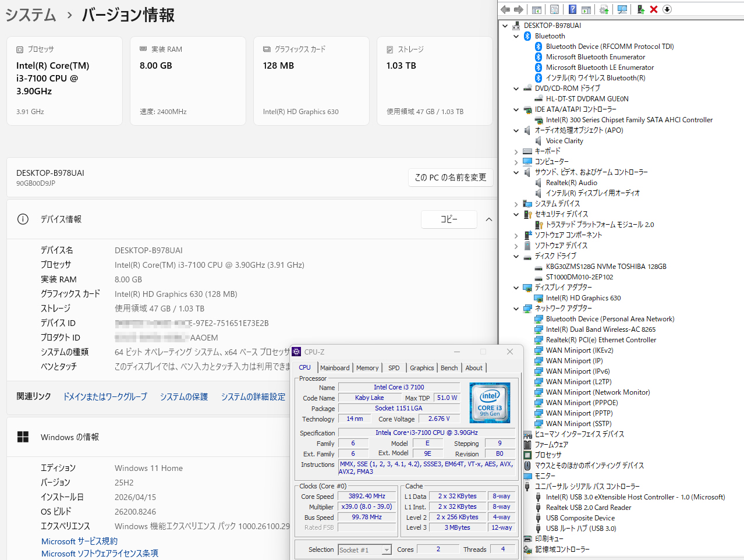744x560 pixels.
Task: Click the update driver software toolbar icon
Action: (x=640, y=9)
